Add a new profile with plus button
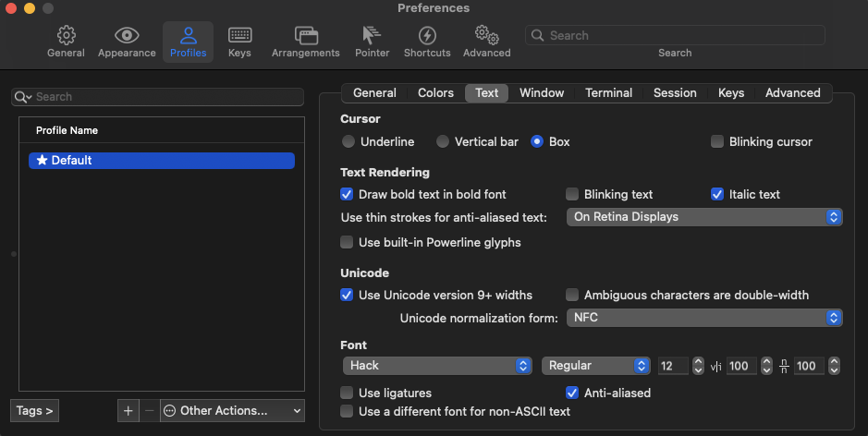Image resolution: width=868 pixels, height=436 pixels. tap(128, 410)
